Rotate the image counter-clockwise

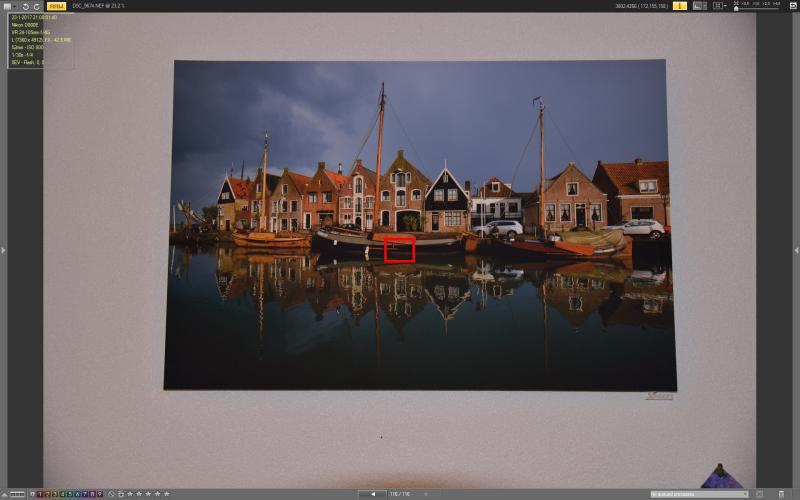[26, 7]
